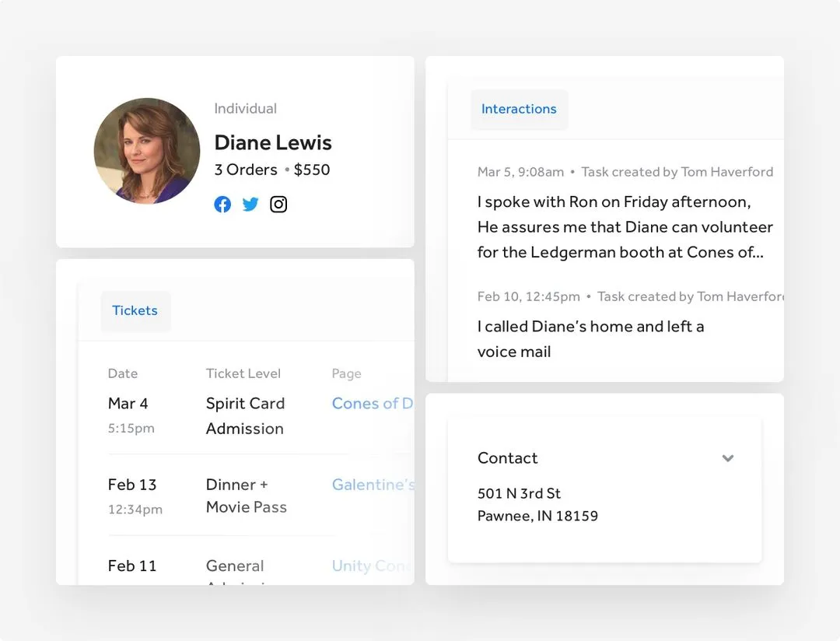Click the chevron beside the Contact heading
Viewport: 840px width, 641px height.
tap(728, 459)
